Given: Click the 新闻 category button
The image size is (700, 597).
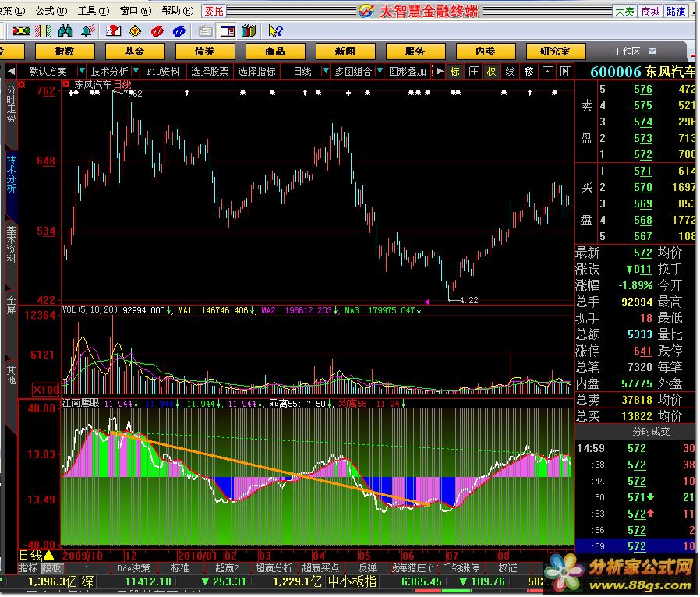Looking at the screenshot, I should pyautogui.click(x=345, y=51).
